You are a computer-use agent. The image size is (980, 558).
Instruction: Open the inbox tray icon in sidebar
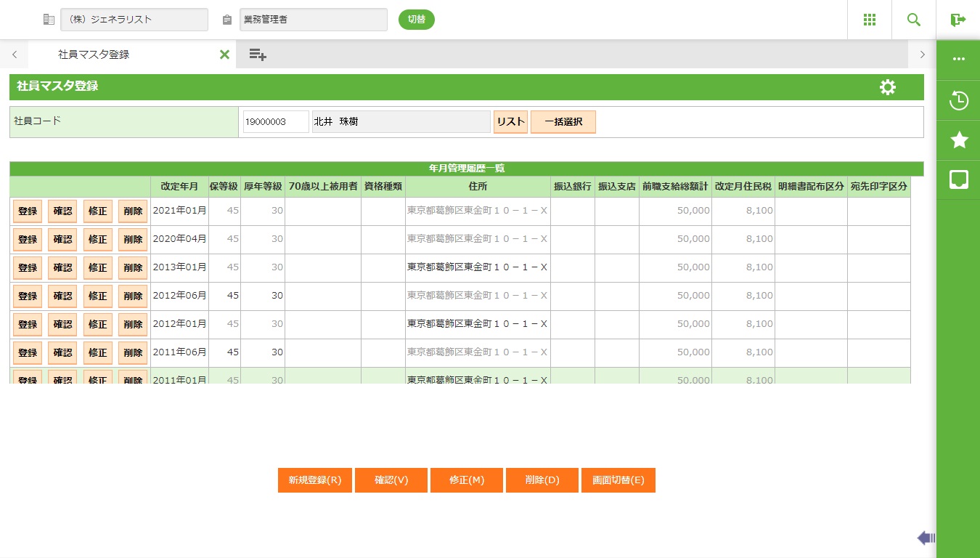[958, 179]
